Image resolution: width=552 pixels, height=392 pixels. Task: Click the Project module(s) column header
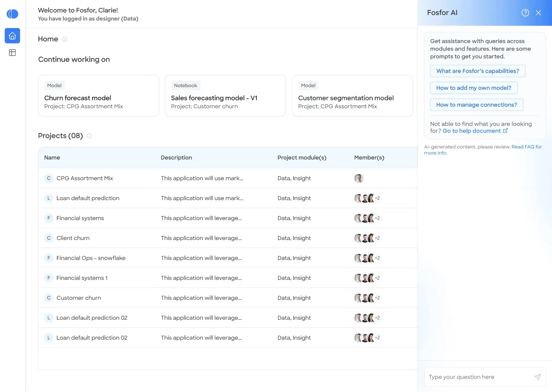pos(302,157)
